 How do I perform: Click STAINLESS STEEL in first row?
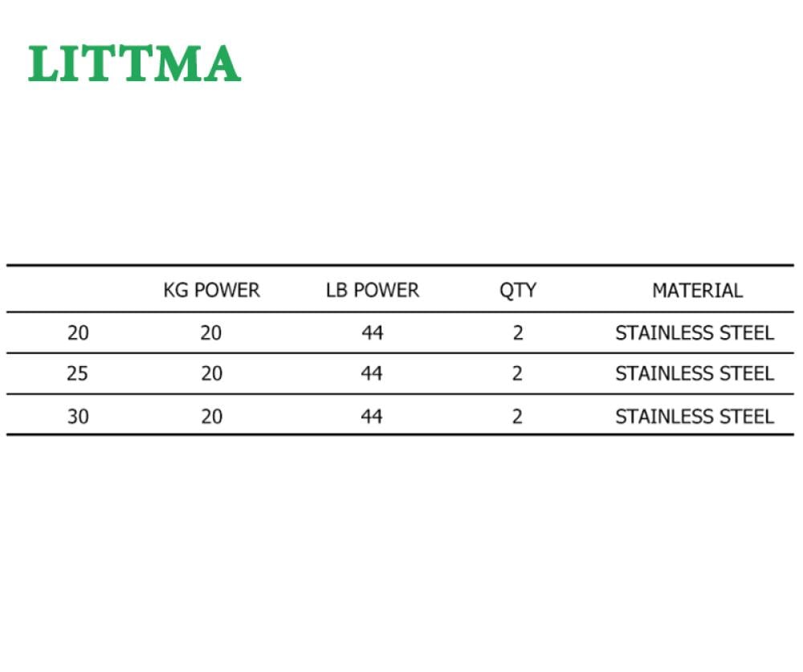pyautogui.click(x=695, y=333)
